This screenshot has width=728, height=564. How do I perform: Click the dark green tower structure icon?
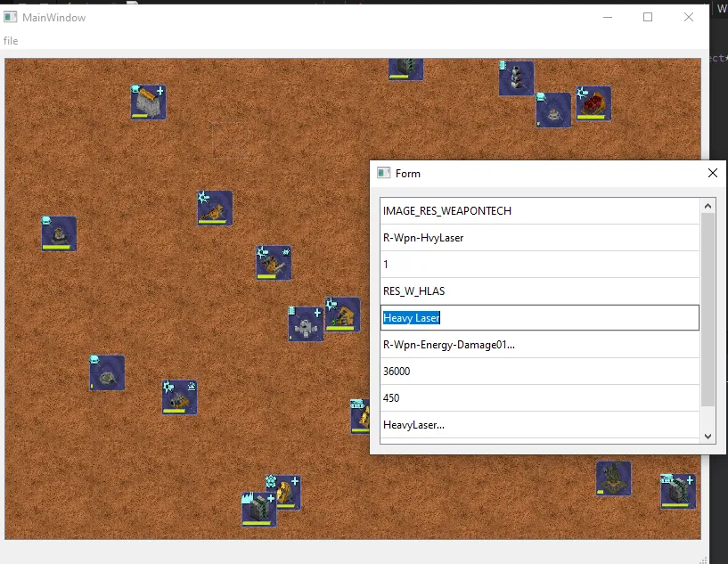pyautogui.click(x=613, y=478)
